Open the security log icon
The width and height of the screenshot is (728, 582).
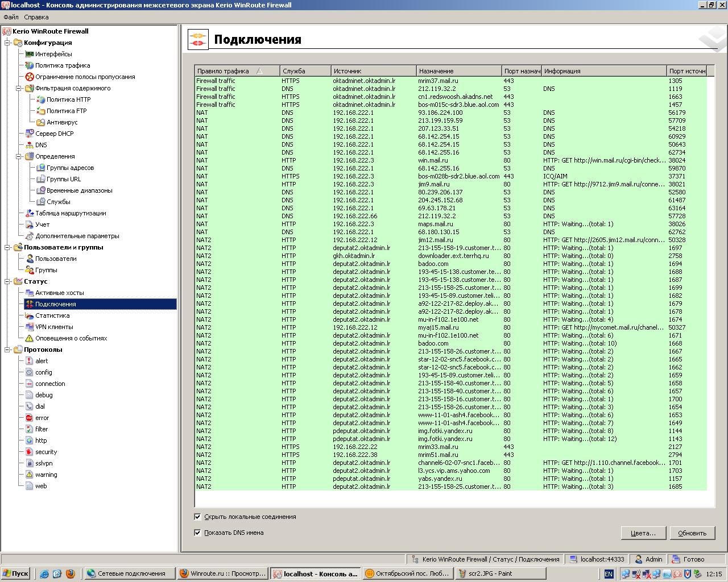tap(30, 452)
